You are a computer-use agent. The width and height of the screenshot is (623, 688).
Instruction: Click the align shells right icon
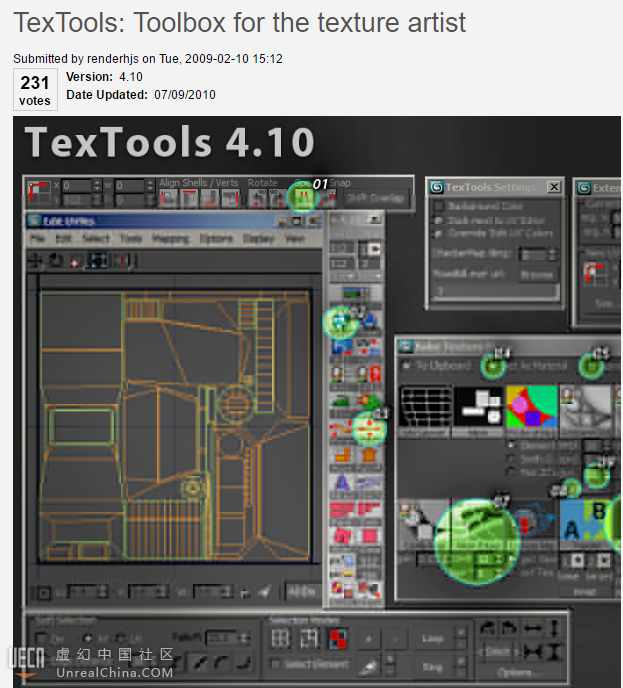click(x=230, y=199)
